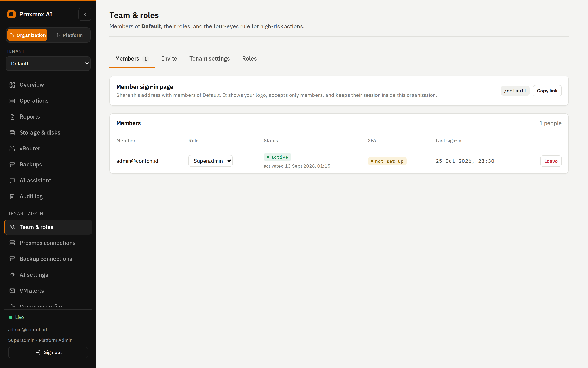
Task: Open the Tenant settings tab
Action: click(209, 59)
